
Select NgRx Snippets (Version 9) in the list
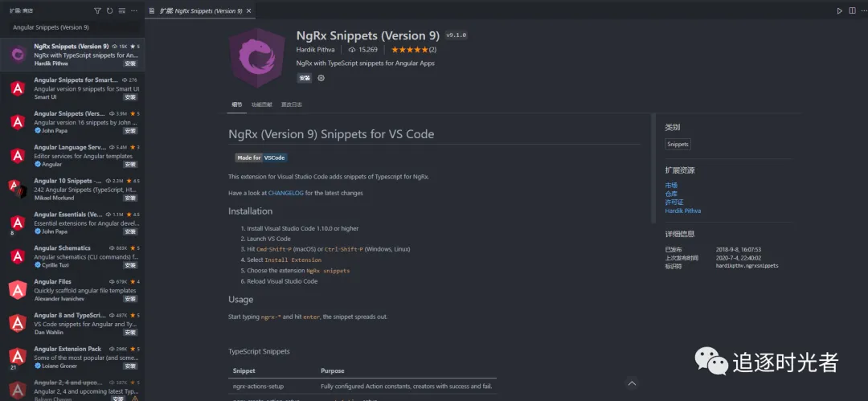point(72,55)
